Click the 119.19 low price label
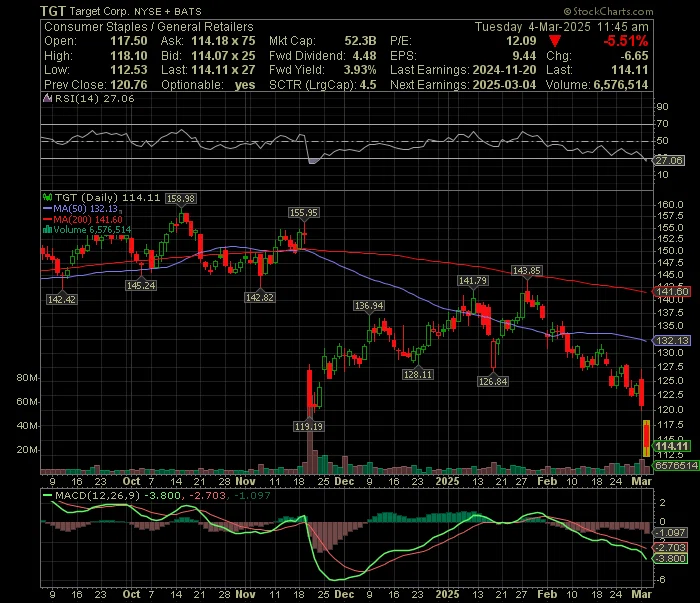The width and height of the screenshot is (700, 603). [x=308, y=426]
